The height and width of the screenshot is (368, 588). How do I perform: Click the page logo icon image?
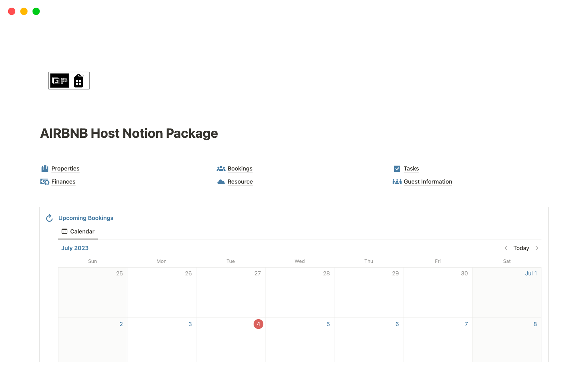click(69, 81)
